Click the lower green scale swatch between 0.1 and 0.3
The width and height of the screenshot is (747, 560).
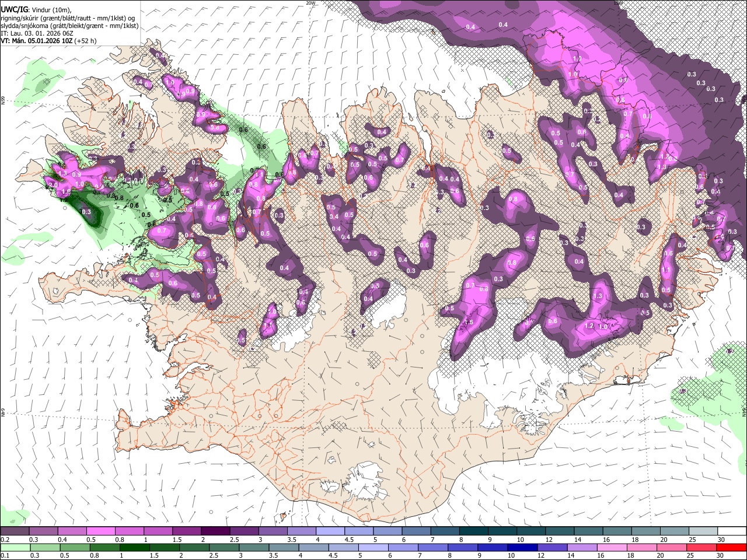point(15,547)
